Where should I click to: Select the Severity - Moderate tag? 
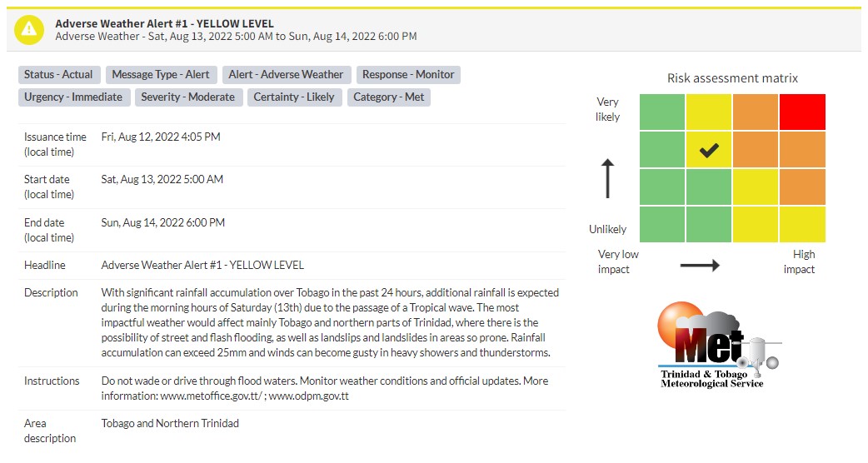187,97
